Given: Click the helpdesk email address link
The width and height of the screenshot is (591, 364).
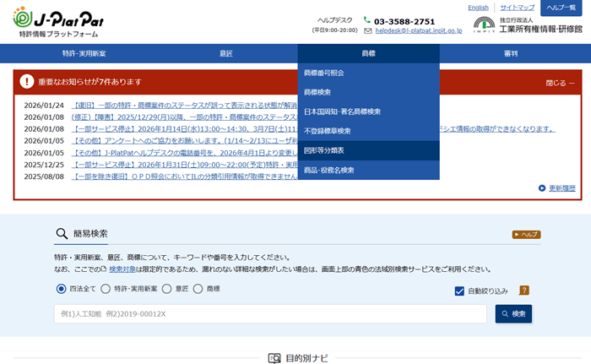Looking at the screenshot, I should tap(419, 31).
